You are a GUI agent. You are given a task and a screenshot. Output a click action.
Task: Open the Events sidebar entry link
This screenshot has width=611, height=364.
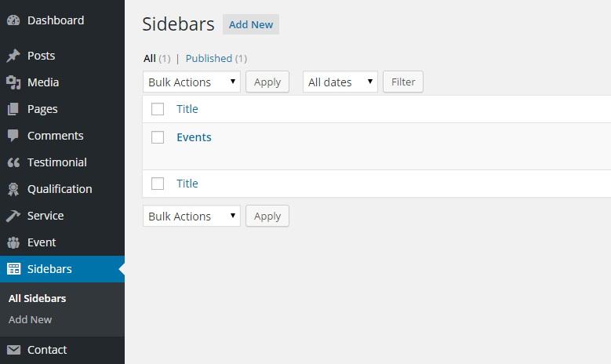coord(194,137)
